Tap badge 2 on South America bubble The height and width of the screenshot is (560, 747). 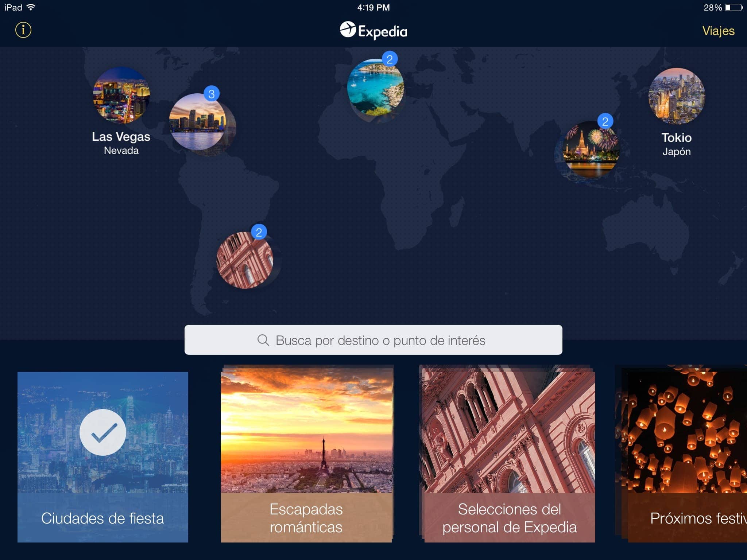point(259,232)
